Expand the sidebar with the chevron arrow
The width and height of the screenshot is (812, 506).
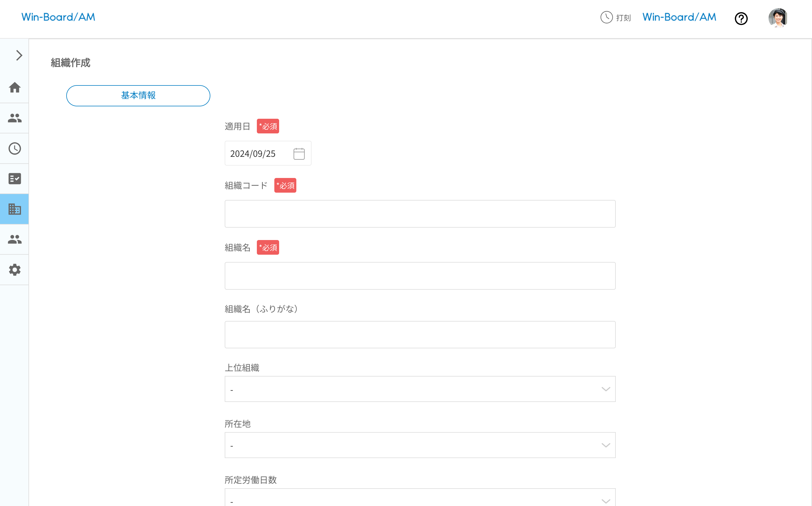(19, 55)
